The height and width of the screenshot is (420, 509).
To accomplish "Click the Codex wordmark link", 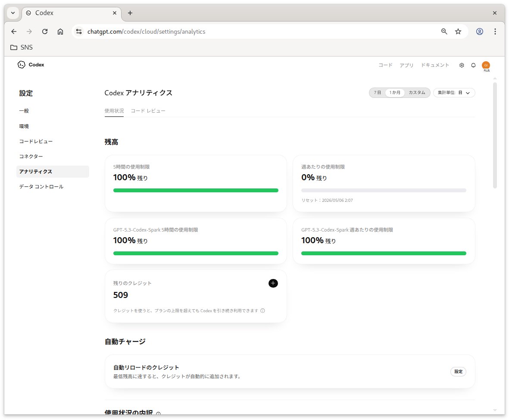I will [x=36, y=65].
